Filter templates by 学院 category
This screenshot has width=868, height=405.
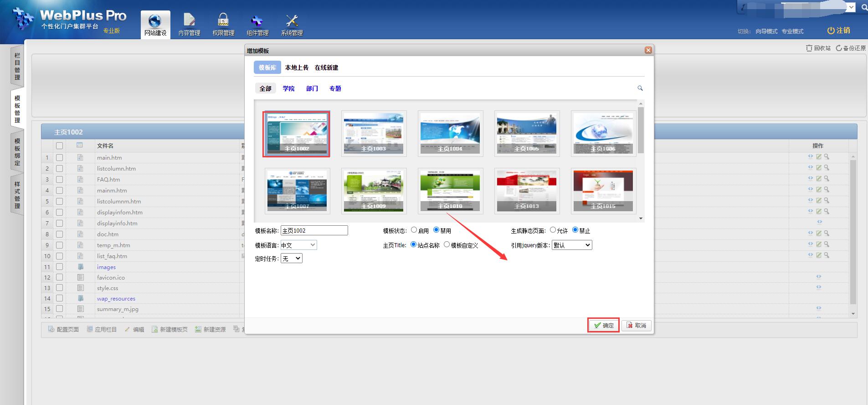288,88
